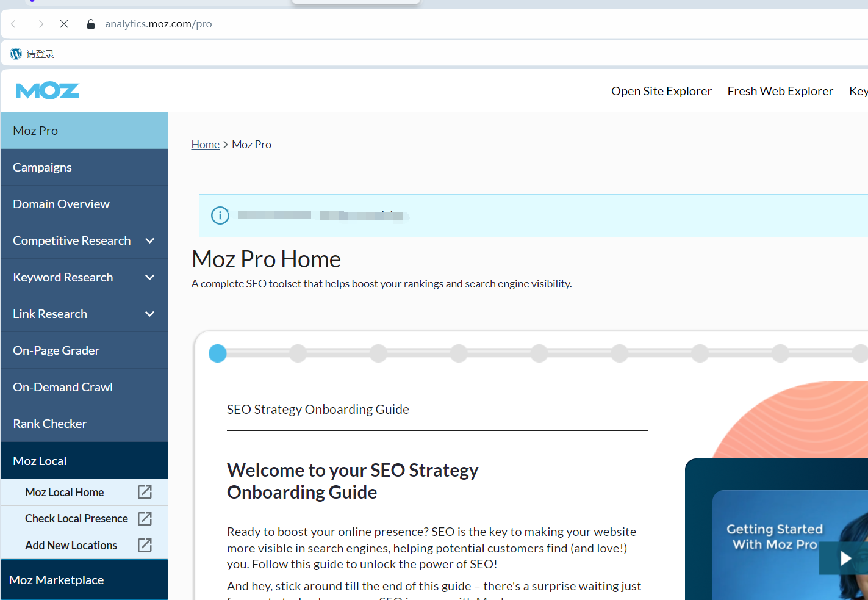Image resolution: width=868 pixels, height=600 pixels.
Task: Select Moz Marketplace in the sidebar
Action: [x=56, y=579]
